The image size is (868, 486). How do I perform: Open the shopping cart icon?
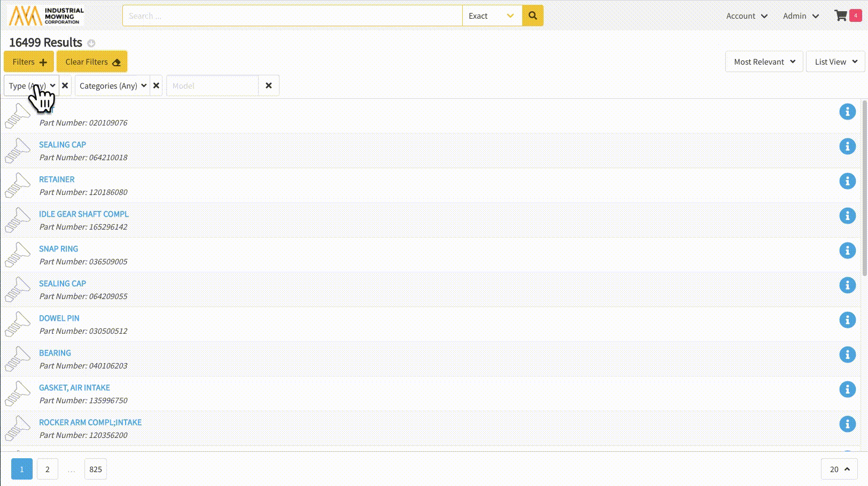841,16
